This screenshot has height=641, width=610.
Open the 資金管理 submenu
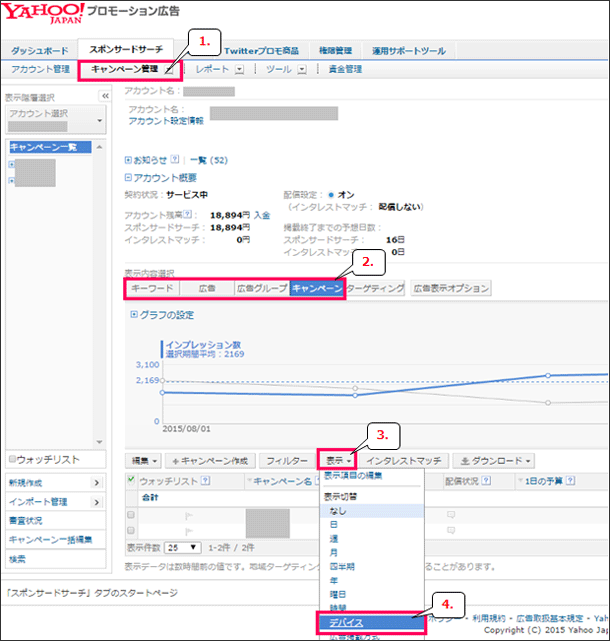pos(345,69)
